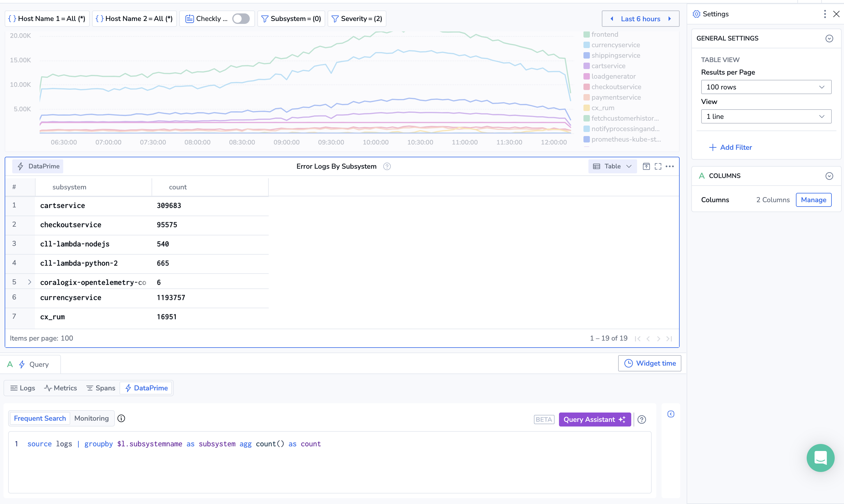Open Host Name 1 variable filter
844x504 pixels.
coord(47,19)
